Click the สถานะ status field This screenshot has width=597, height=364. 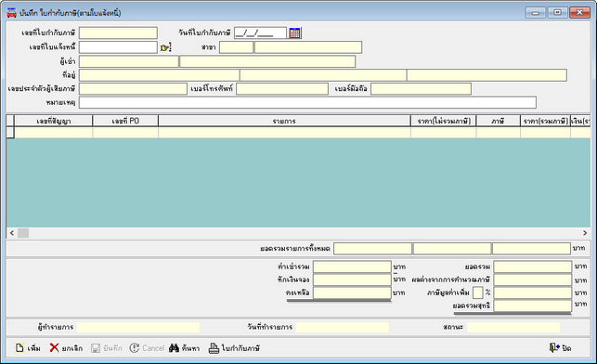click(513, 328)
